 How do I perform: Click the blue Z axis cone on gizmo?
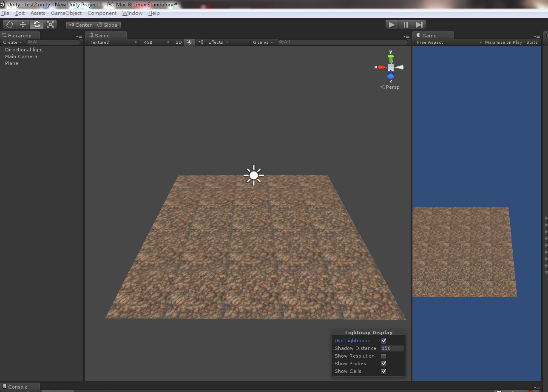pos(391,76)
